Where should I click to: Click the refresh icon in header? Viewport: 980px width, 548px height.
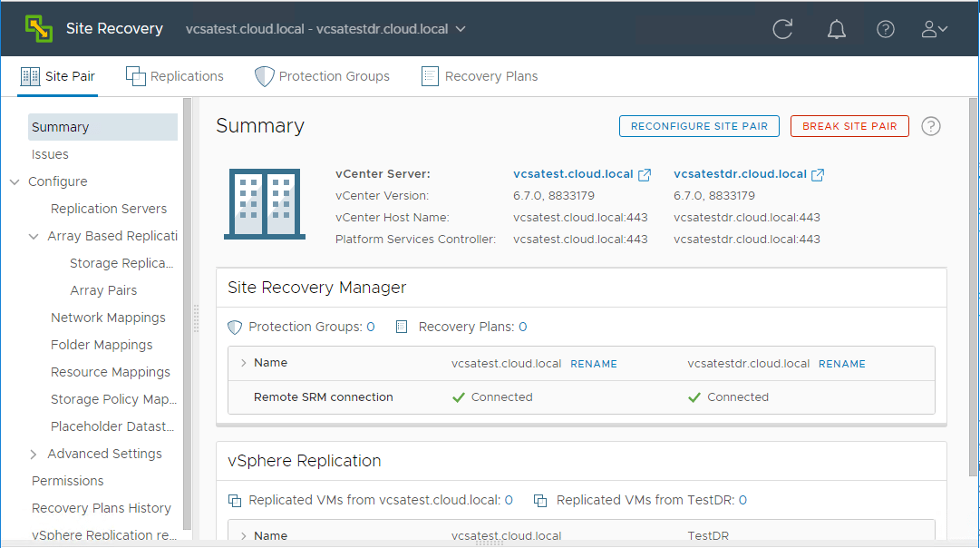pos(782,29)
